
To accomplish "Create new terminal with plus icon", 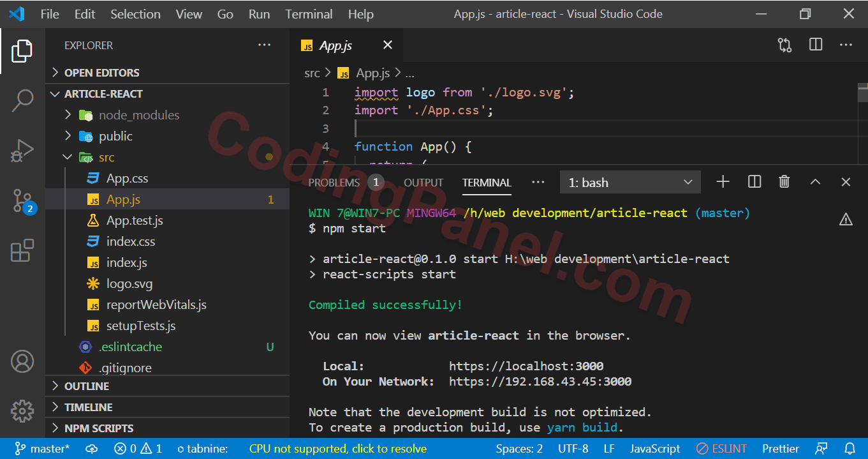I will pos(723,182).
